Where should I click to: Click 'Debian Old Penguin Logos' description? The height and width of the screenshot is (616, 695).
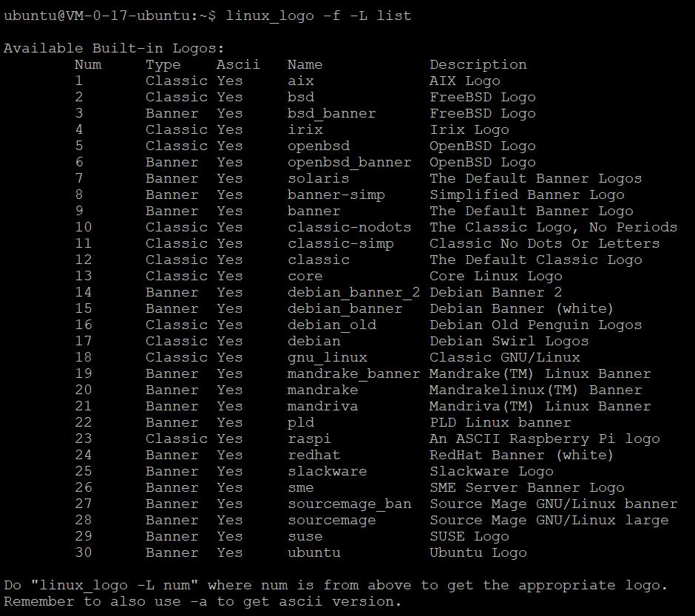536,325
